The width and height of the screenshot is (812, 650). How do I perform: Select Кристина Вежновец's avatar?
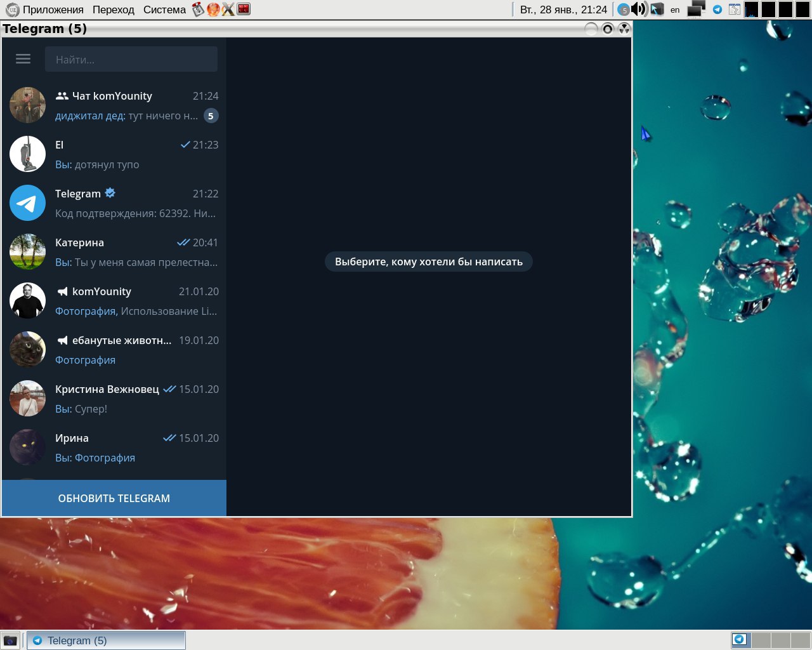coord(27,399)
